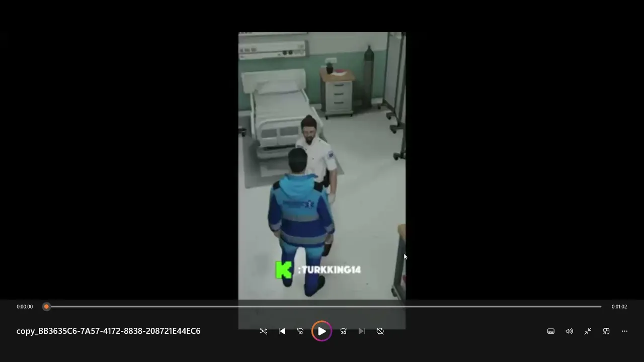This screenshot has width=644, height=362.
Task: Click the orange seek bar handle
Action: 46,307
